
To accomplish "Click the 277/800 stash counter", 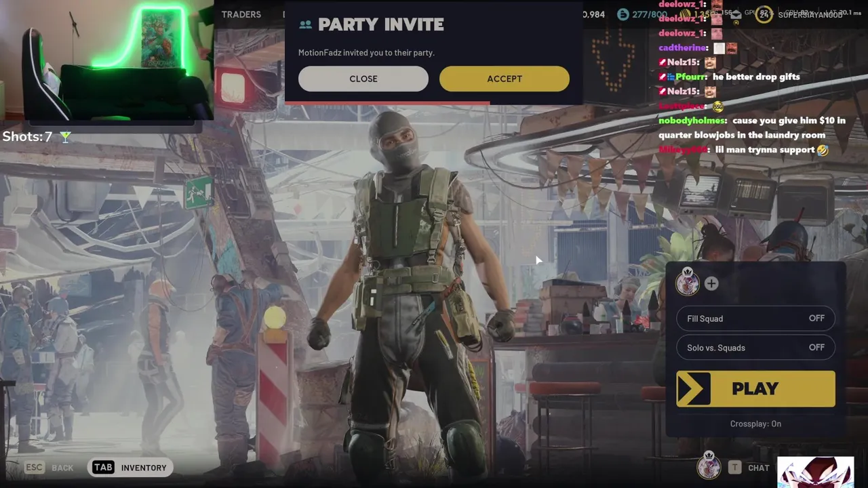I will [650, 14].
